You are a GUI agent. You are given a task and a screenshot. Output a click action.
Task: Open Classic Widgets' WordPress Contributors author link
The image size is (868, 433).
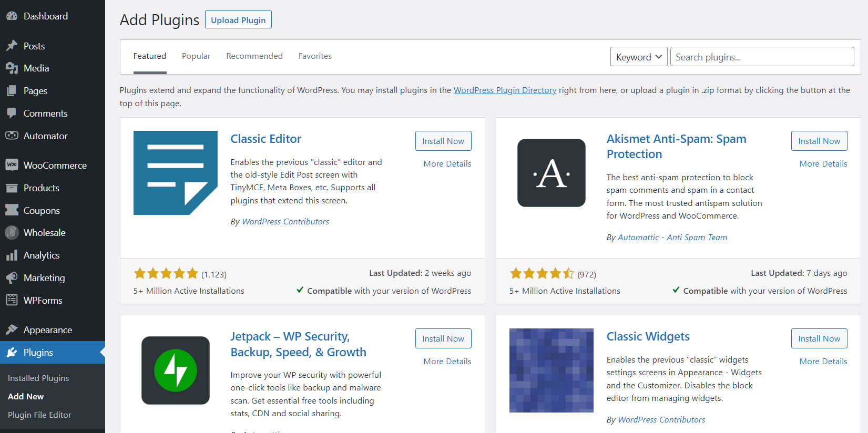(661, 420)
